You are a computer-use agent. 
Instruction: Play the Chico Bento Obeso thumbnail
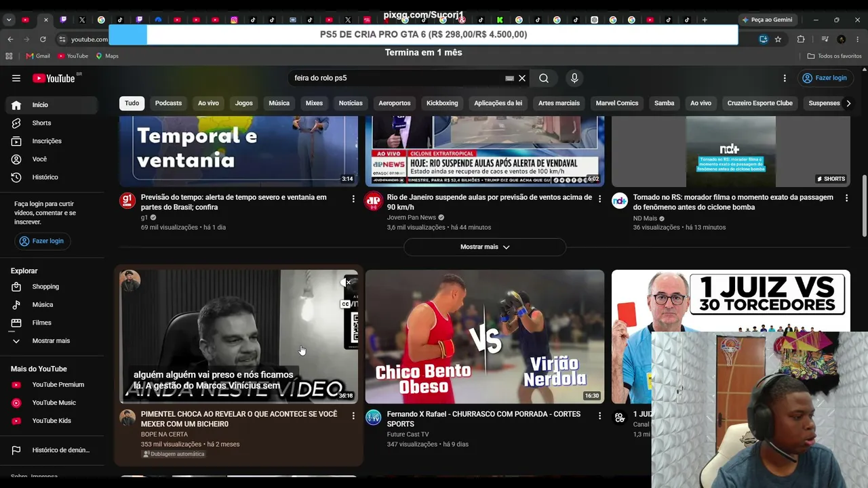point(485,337)
